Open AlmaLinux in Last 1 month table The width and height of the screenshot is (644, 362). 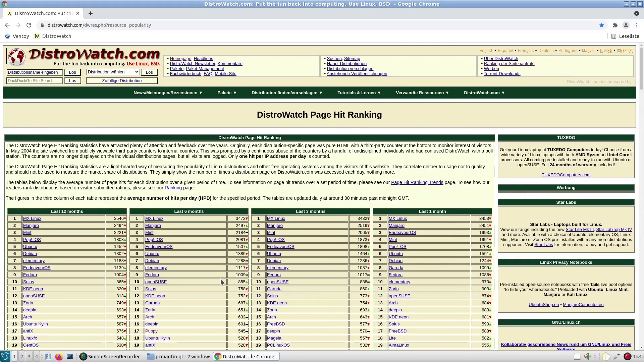[x=398, y=345]
